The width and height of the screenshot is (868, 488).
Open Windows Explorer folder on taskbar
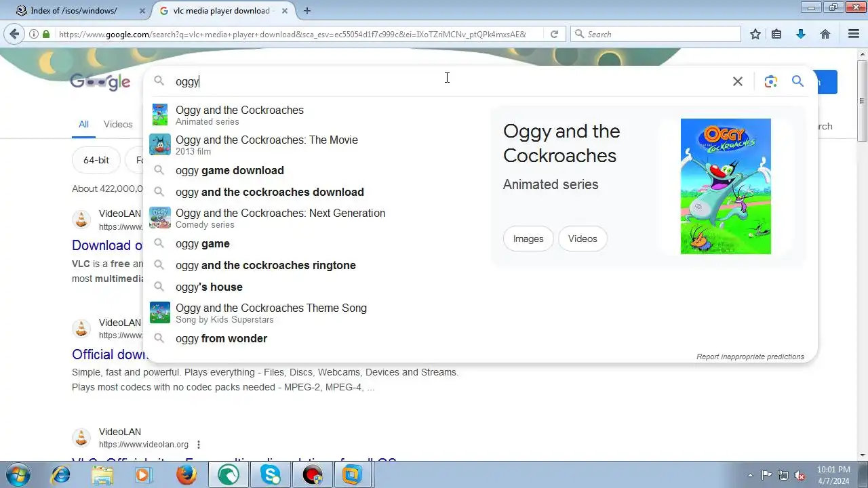coord(102,475)
